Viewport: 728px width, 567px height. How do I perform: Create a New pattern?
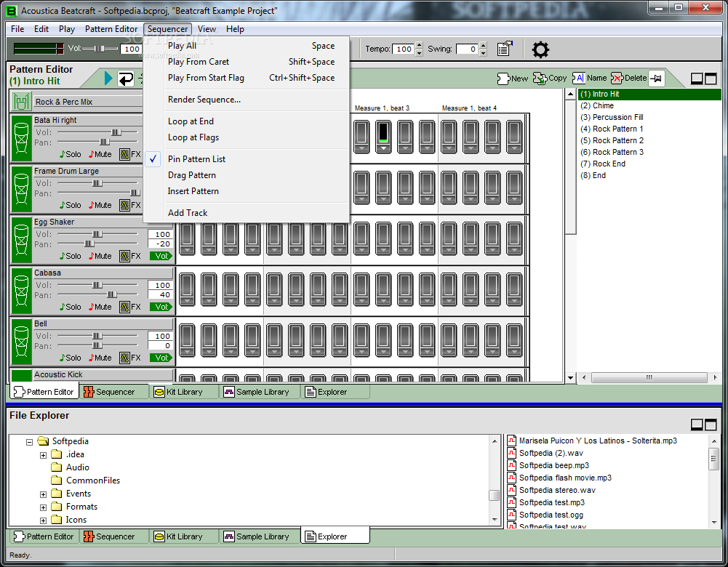click(x=513, y=79)
